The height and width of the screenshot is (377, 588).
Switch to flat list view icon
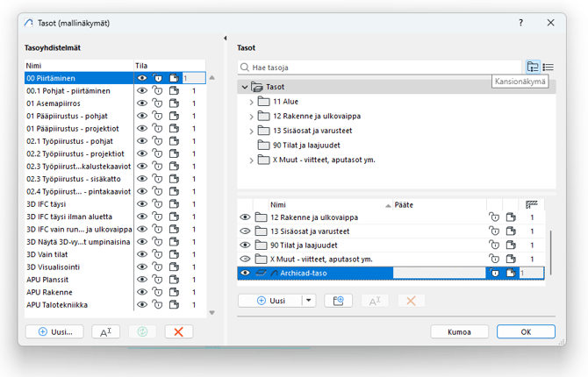pyautogui.click(x=549, y=68)
